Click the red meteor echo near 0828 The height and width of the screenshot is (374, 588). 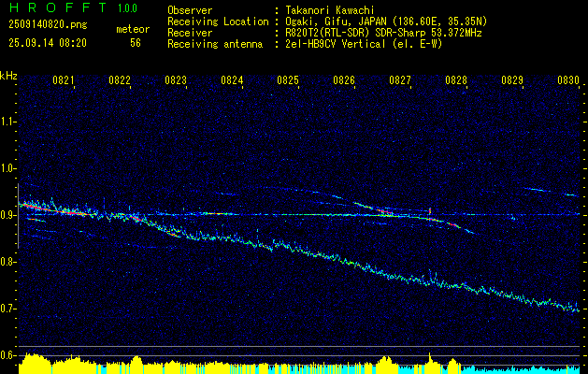[454, 225]
